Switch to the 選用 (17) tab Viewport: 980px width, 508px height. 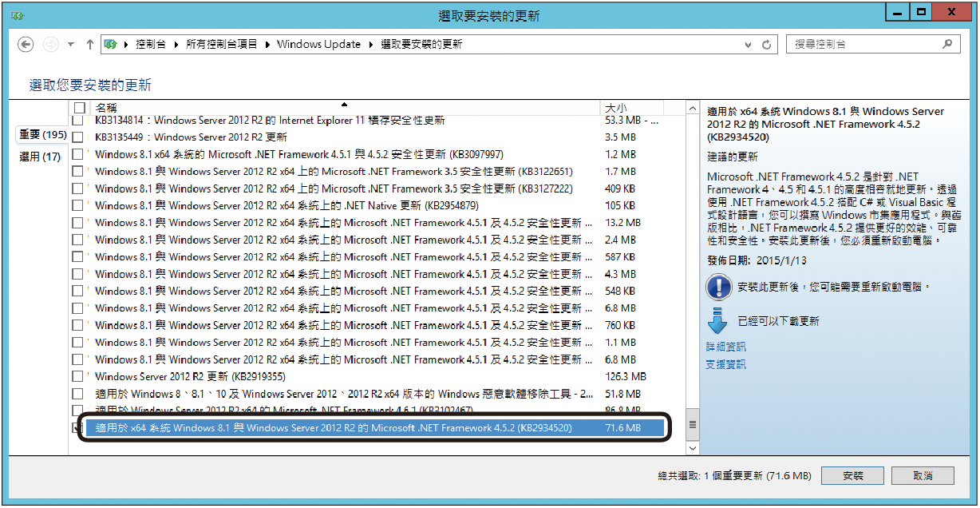click(x=40, y=157)
